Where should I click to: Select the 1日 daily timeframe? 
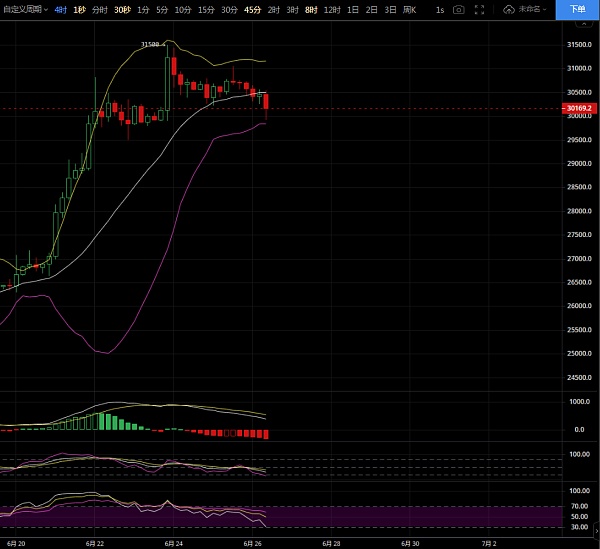[353, 9]
